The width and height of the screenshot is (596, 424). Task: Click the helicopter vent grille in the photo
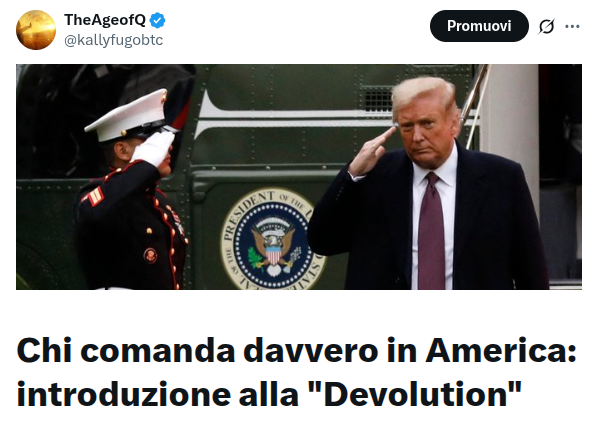coord(377,99)
